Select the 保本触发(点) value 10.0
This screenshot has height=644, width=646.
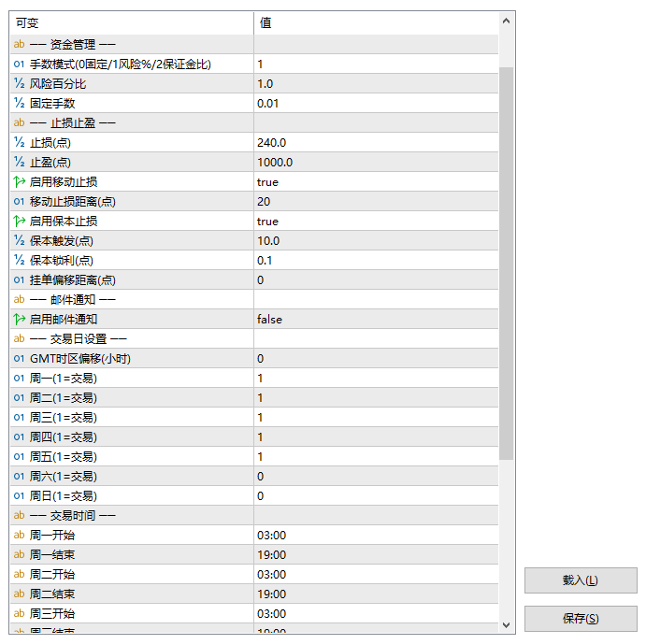268,241
